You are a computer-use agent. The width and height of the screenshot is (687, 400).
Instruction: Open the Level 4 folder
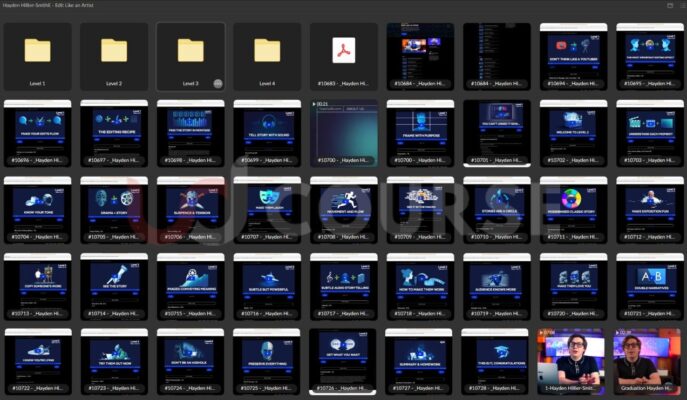[x=266, y=51]
